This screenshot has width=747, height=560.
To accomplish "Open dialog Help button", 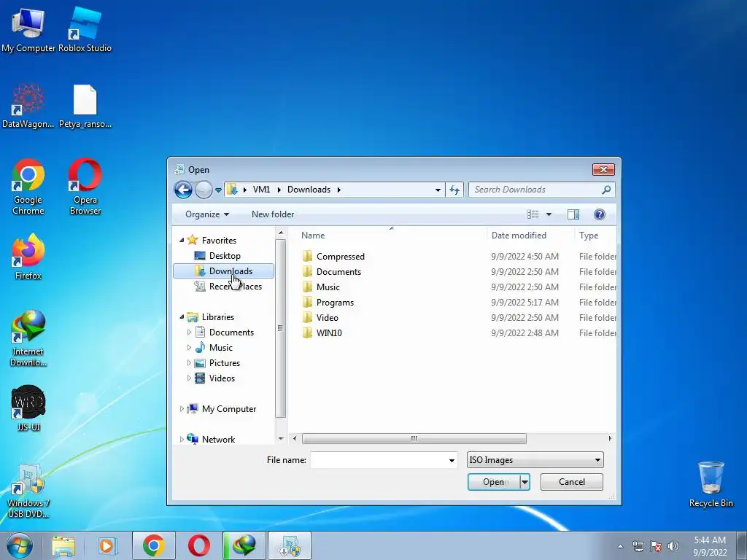I will click(x=600, y=214).
